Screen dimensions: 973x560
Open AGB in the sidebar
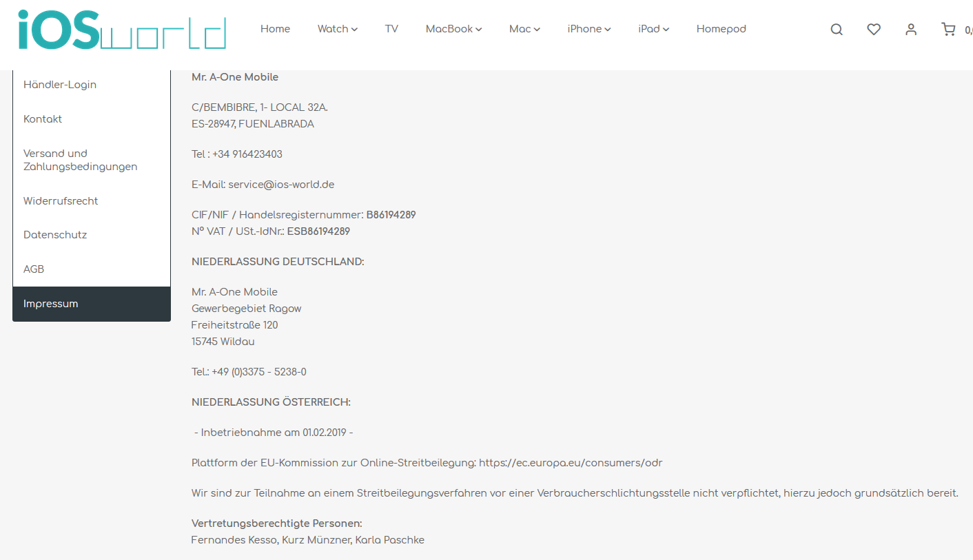tap(92, 269)
